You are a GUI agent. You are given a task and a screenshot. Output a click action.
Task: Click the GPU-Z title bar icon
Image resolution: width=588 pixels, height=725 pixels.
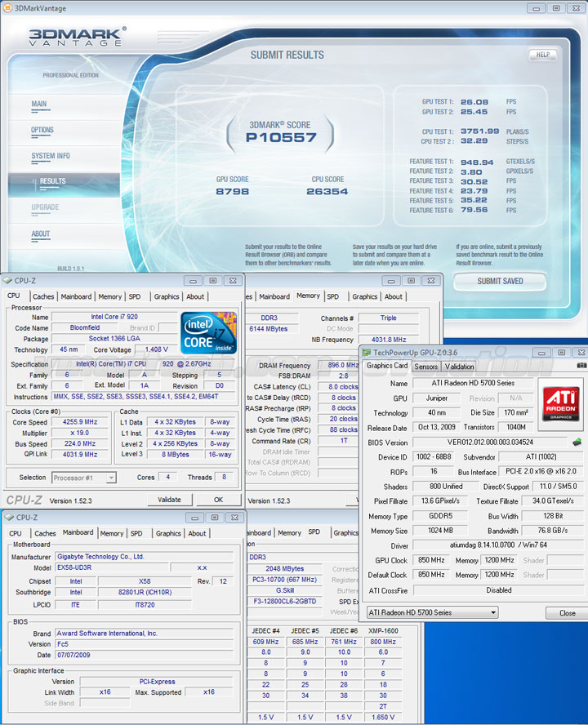367,353
